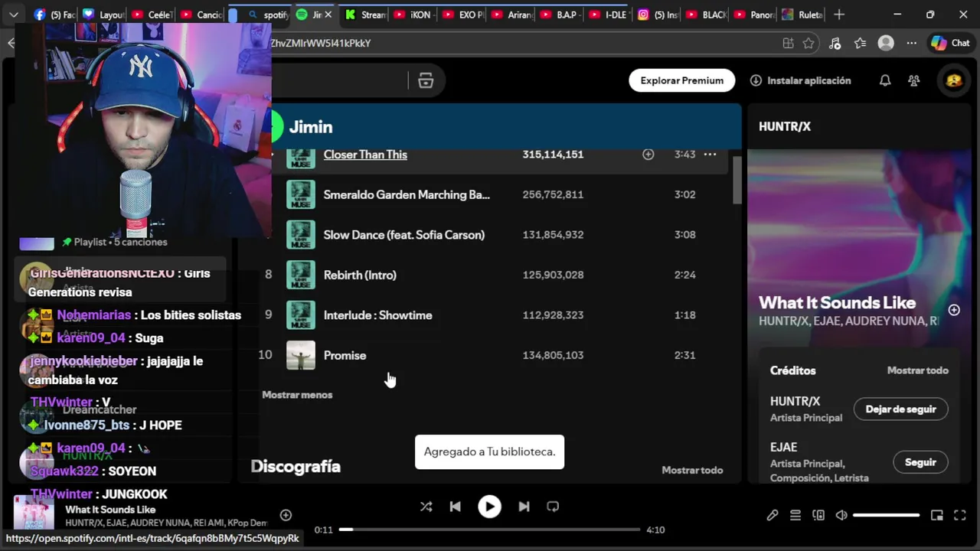Open a new browser tab
980x551 pixels.
coord(839,15)
